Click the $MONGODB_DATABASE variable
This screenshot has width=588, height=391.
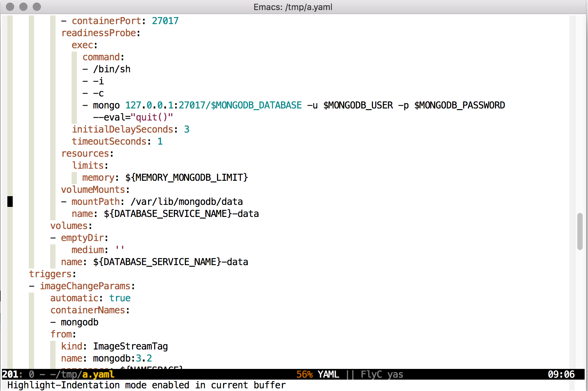(256, 105)
